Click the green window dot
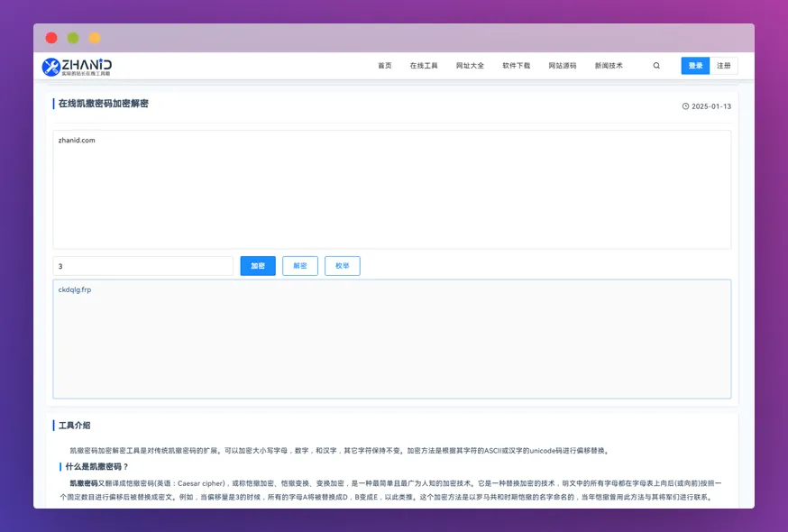The width and height of the screenshot is (788, 532). [73, 38]
